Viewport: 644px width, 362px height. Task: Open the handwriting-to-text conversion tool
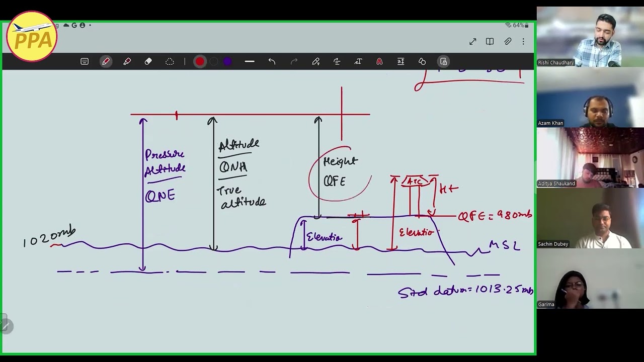tap(316, 61)
